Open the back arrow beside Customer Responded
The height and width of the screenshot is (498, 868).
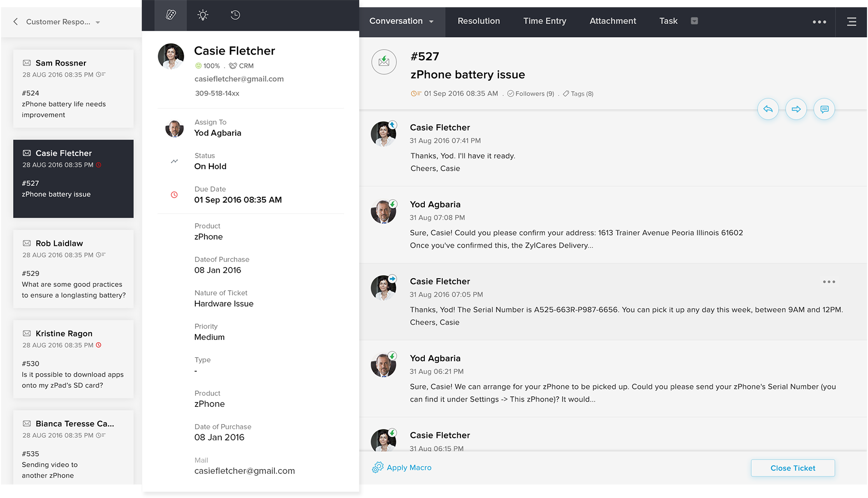[x=15, y=21]
